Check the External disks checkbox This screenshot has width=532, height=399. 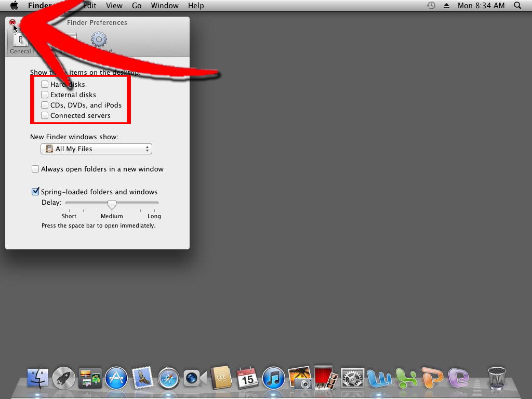45,95
